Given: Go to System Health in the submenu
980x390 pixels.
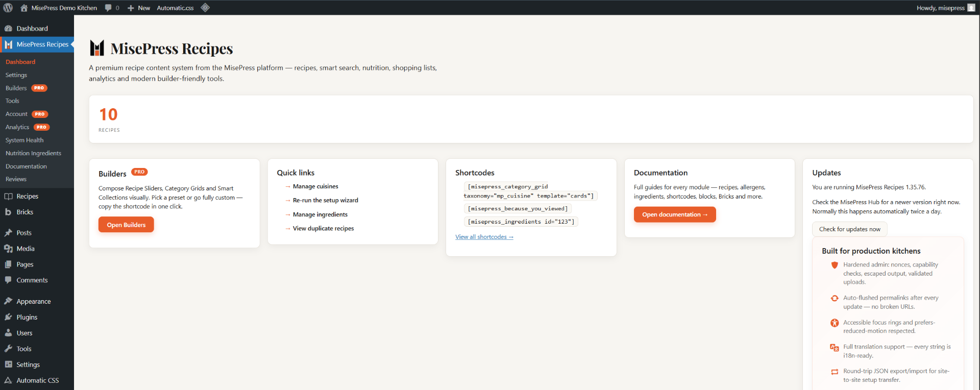Looking at the screenshot, I should pos(24,140).
